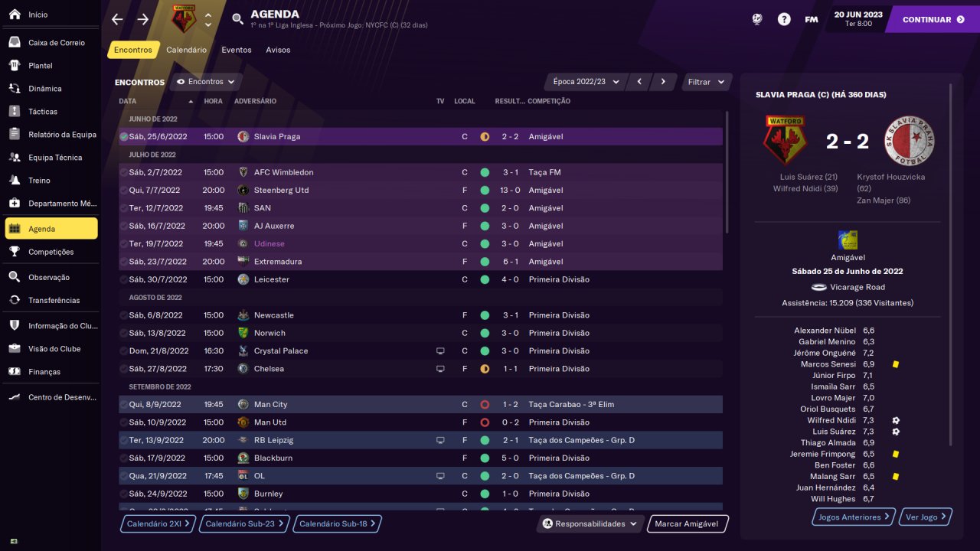980x551 pixels.
Task: Toggle checkmark for Newcastle fixture
Action: tap(124, 315)
